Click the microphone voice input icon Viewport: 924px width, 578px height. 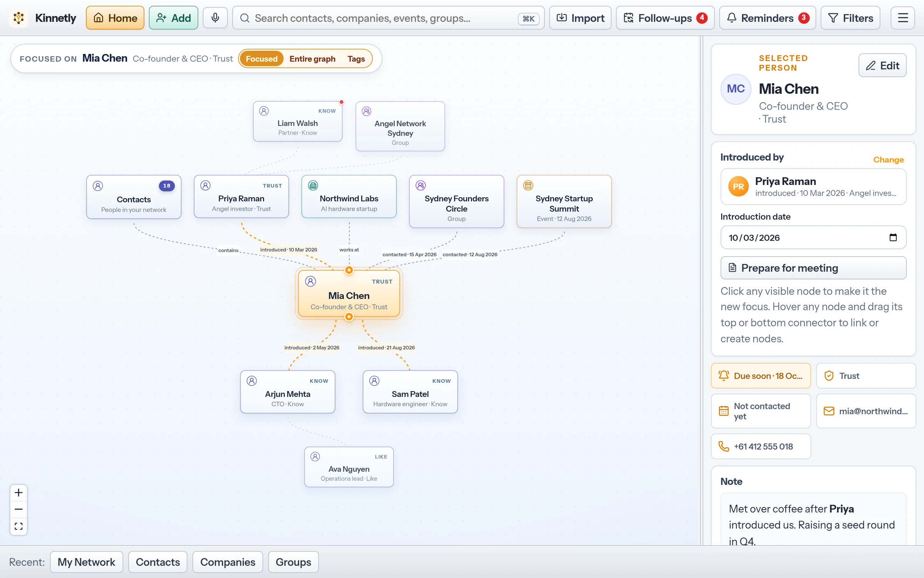point(215,18)
